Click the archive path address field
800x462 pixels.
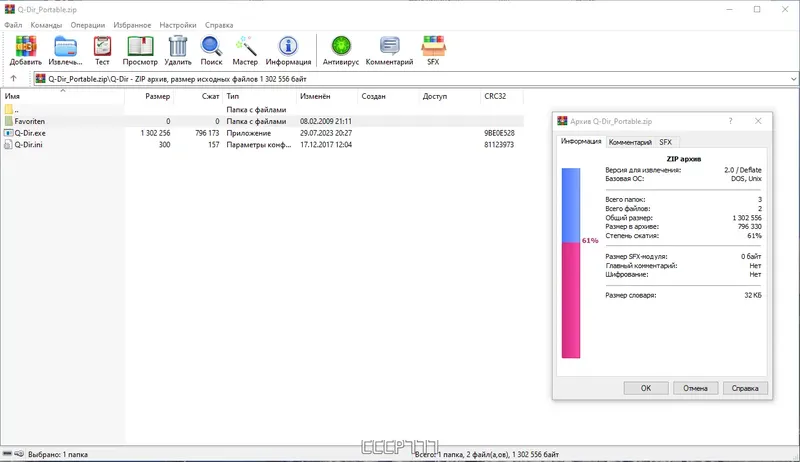415,79
